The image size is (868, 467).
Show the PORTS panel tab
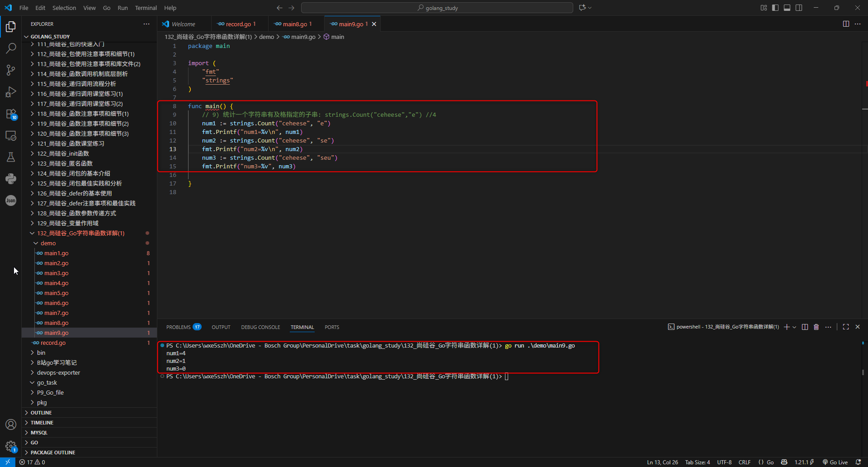click(332, 327)
